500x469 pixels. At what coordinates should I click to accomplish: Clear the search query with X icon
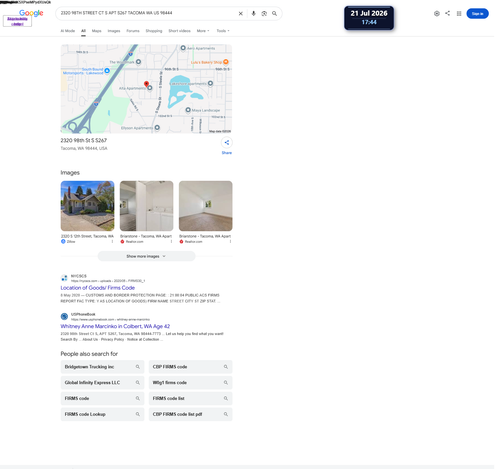pos(240,14)
